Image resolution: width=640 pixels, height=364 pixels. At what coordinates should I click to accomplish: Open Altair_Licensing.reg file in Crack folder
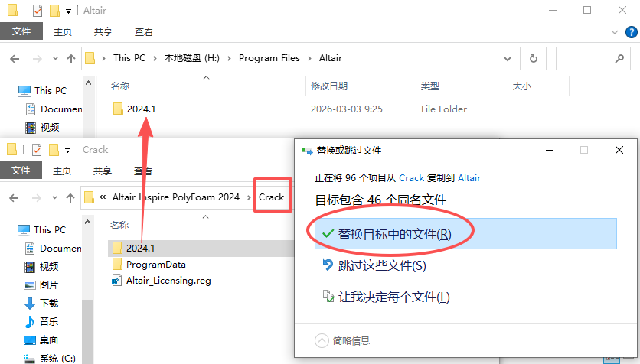click(x=168, y=281)
